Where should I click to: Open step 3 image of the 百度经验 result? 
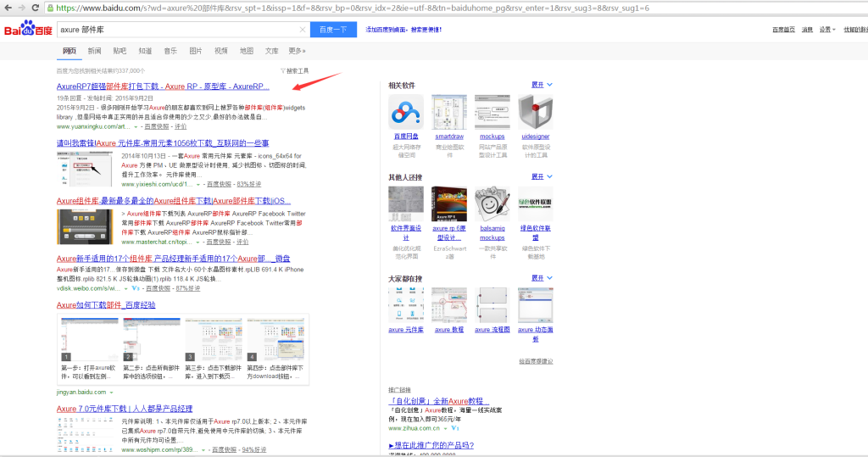coord(214,339)
